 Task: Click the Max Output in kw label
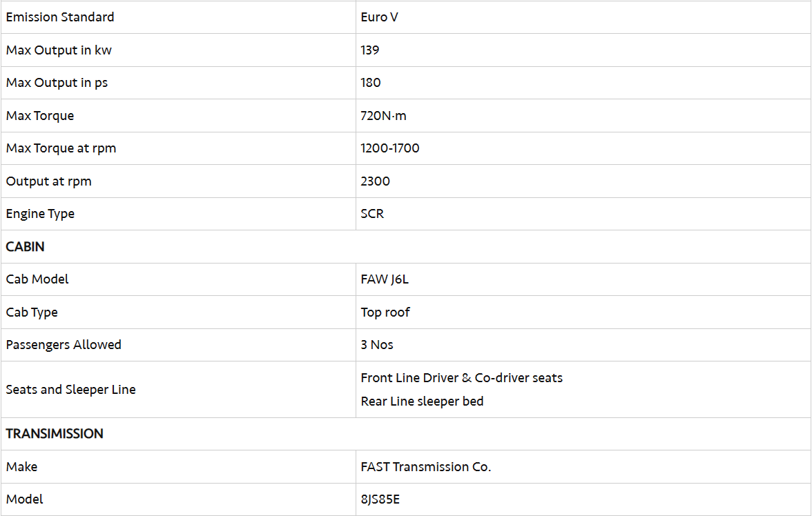pyautogui.click(x=59, y=50)
